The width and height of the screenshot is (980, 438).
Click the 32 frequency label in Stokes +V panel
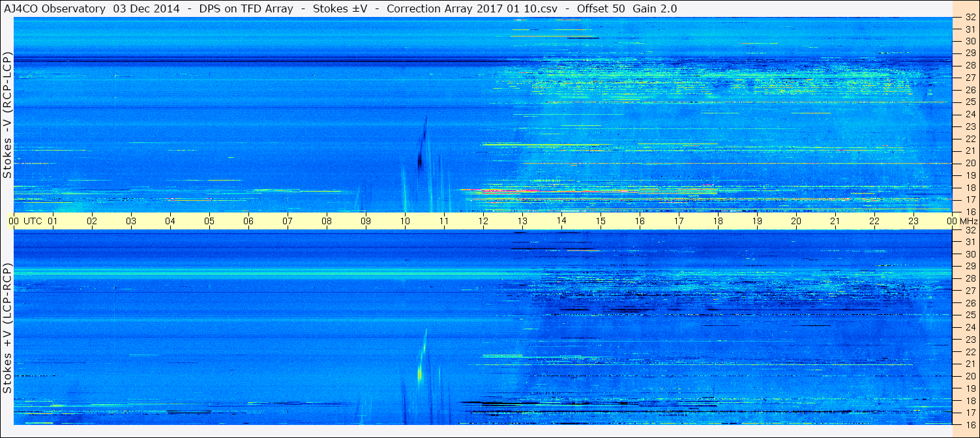[x=970, y=230]
